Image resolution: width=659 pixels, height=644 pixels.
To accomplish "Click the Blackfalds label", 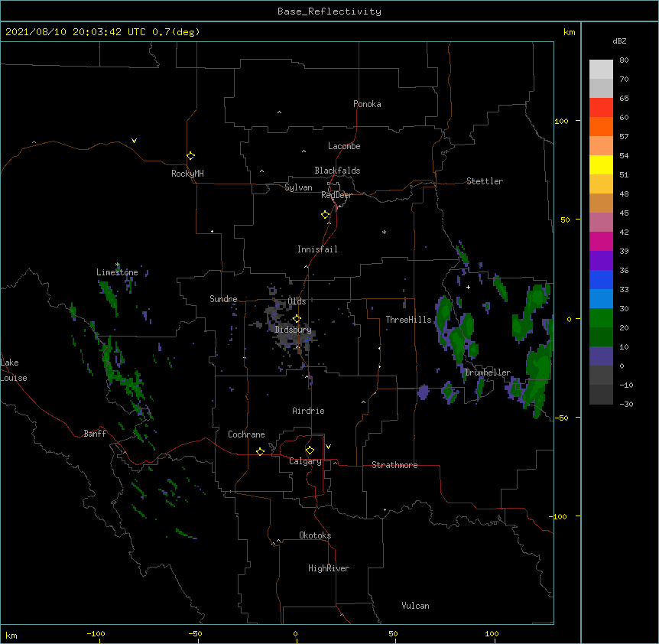I will click(x=337, y=171).
